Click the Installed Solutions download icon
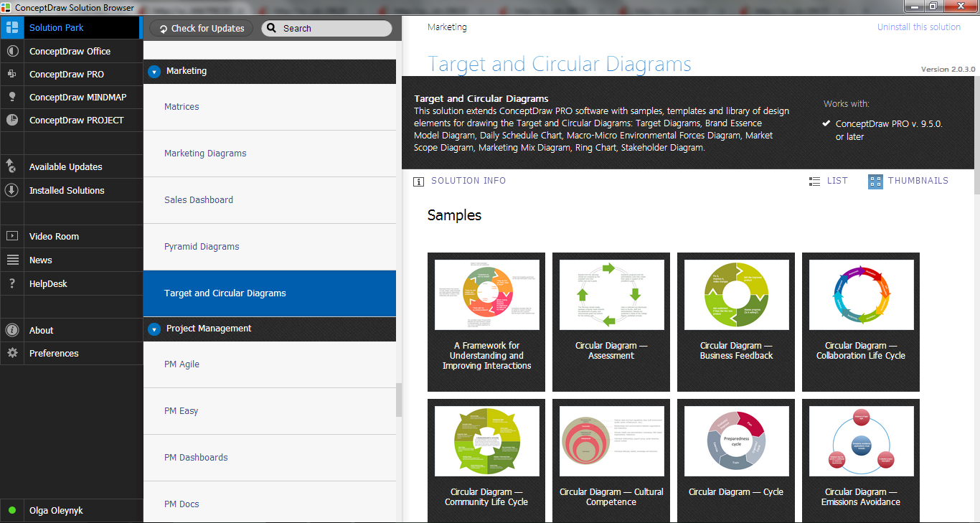 coord(12,190)
